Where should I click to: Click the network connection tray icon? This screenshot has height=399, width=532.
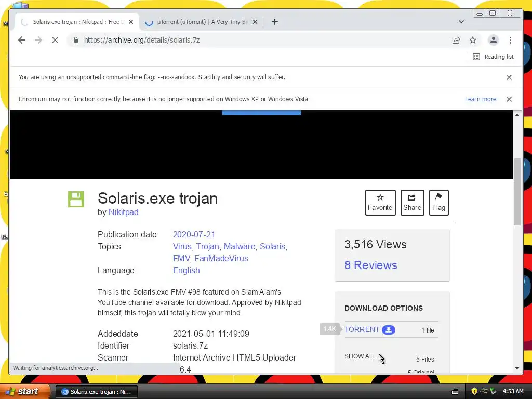tap(484, 391)
